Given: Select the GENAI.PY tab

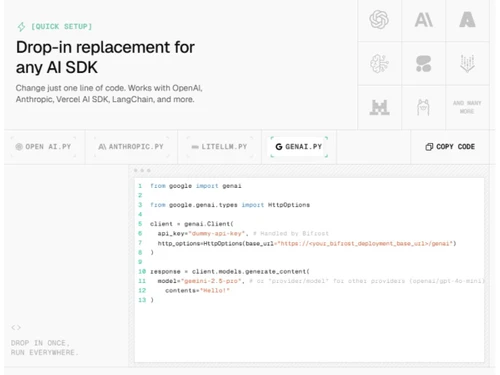Looking at the screenshot, I should (x=299, y=147).
